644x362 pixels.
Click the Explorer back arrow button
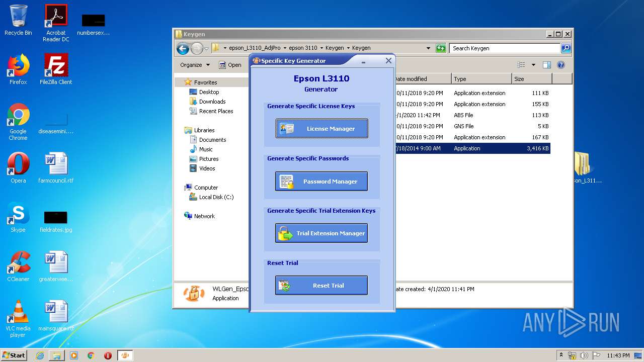click(x=183, y=48)
